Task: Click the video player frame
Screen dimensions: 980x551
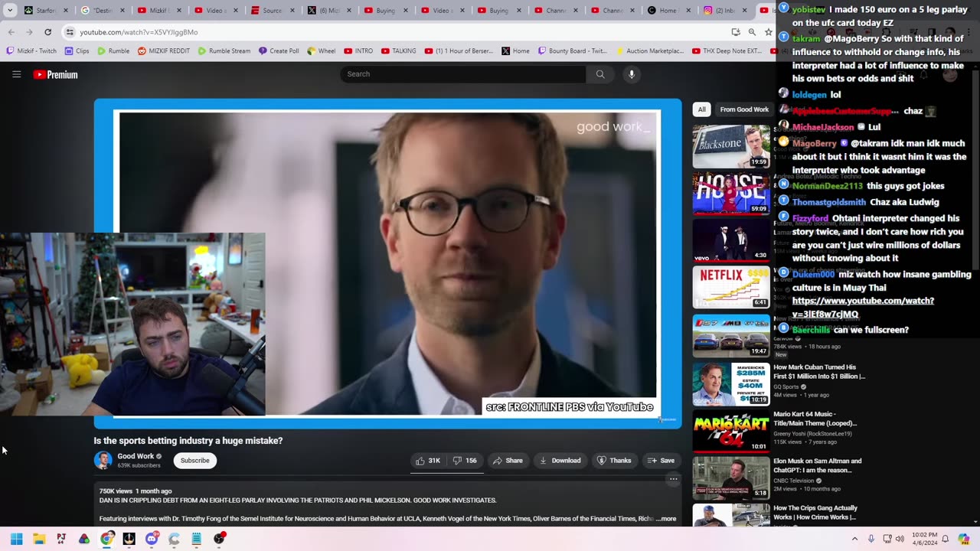Action: pyautogui.click(x=387, y=263)
